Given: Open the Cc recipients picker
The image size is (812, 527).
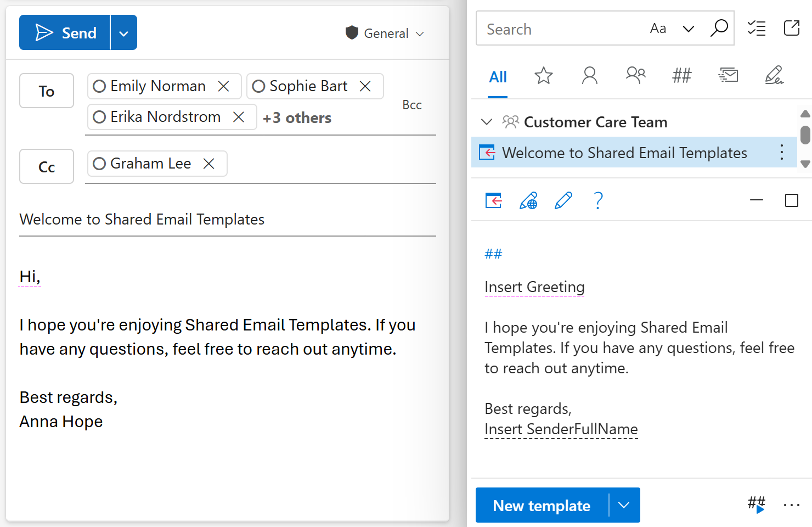Looking at the screenshot, I should coord(47,166).
